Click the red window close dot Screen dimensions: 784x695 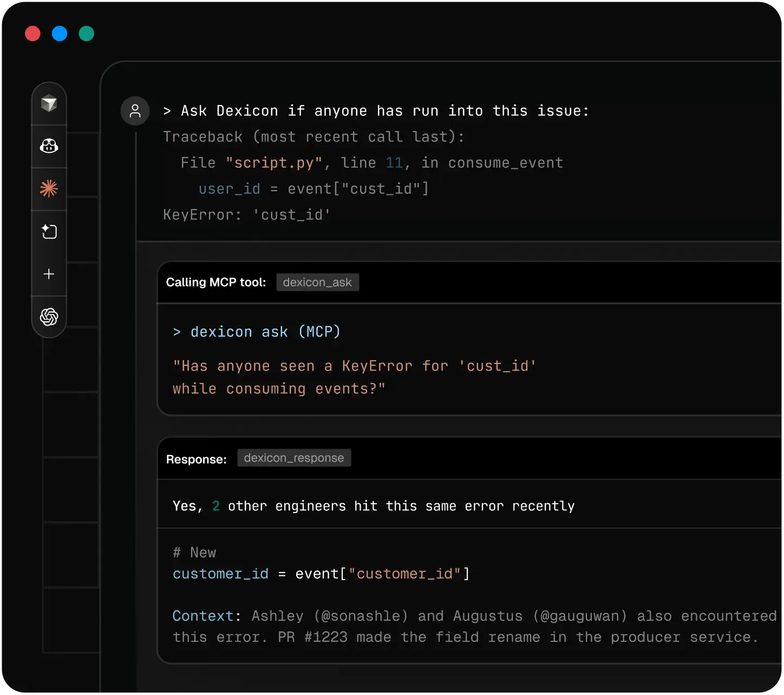point(33,34)
